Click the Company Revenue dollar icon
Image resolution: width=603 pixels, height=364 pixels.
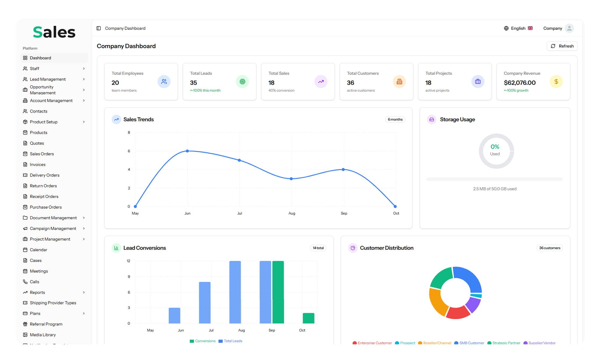pos(556,82)
